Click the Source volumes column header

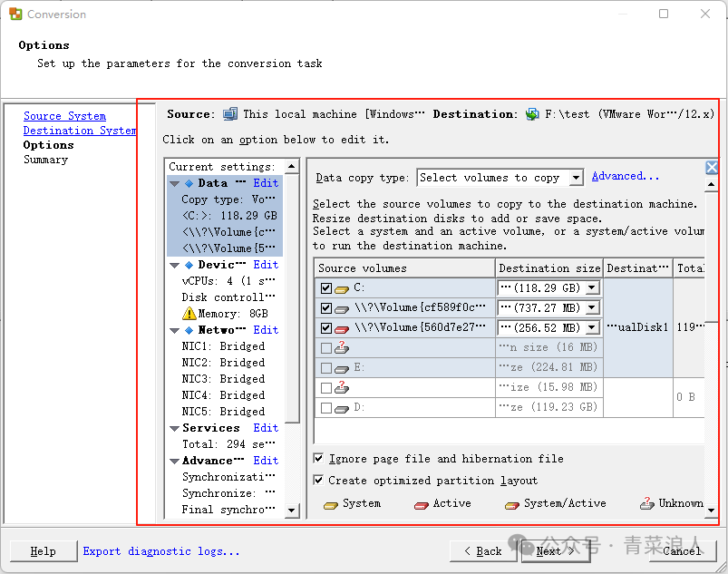tap(404, 268)
